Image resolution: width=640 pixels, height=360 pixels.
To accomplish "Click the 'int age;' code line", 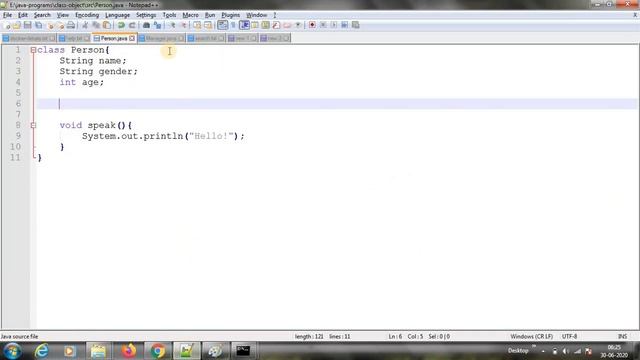I will click(x=82, y=82).
